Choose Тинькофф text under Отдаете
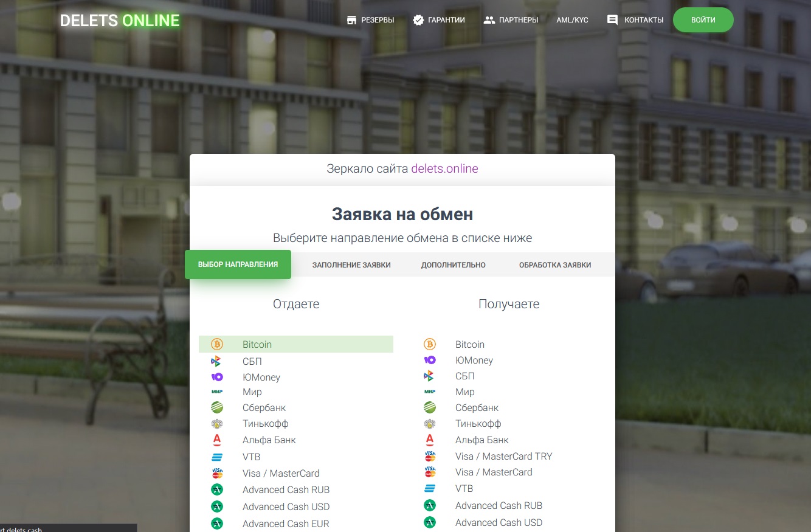This screenshot has height=532, width=811. click(x=265, y=424)
